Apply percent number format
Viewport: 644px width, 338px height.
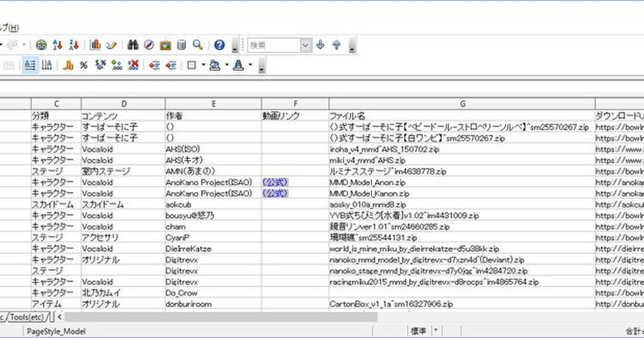[84, 65]
